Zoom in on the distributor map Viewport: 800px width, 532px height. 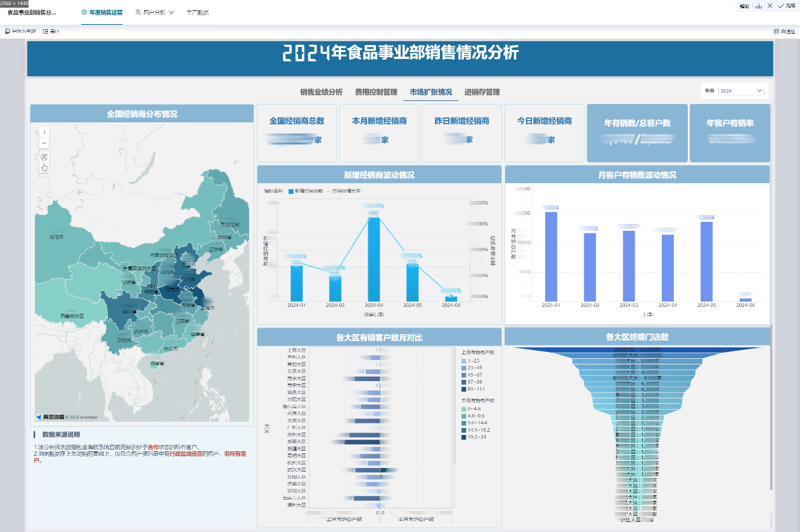[x=44, y=133]
